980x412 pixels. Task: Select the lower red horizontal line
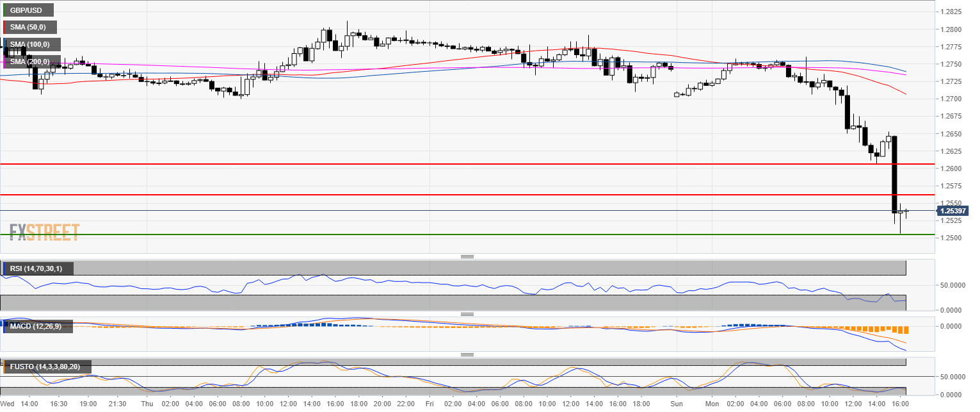pos(448,194)
